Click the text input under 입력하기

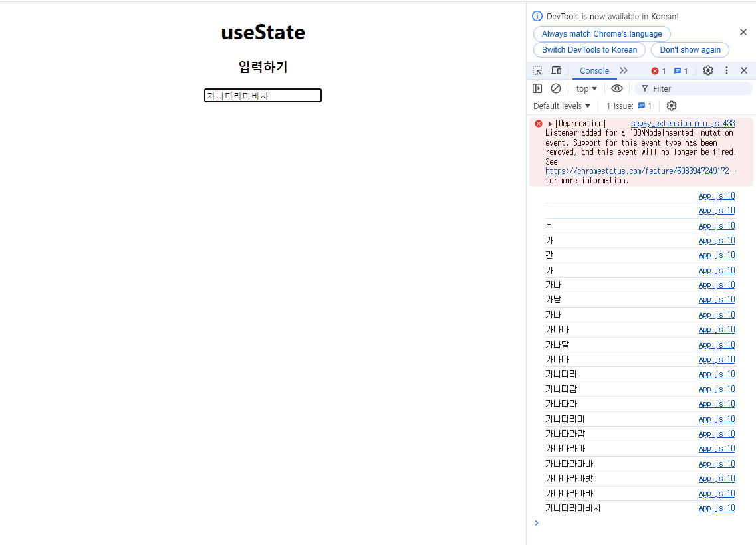point(263,95)
